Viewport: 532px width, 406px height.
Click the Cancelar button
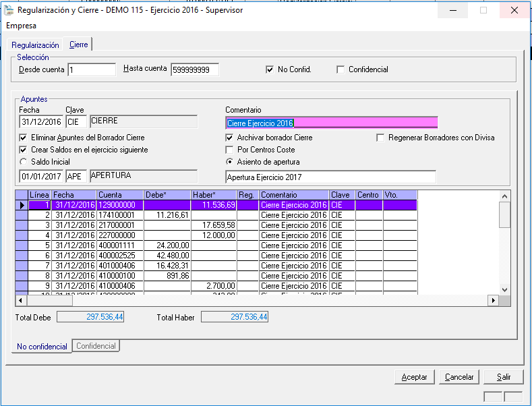point(459,377)
